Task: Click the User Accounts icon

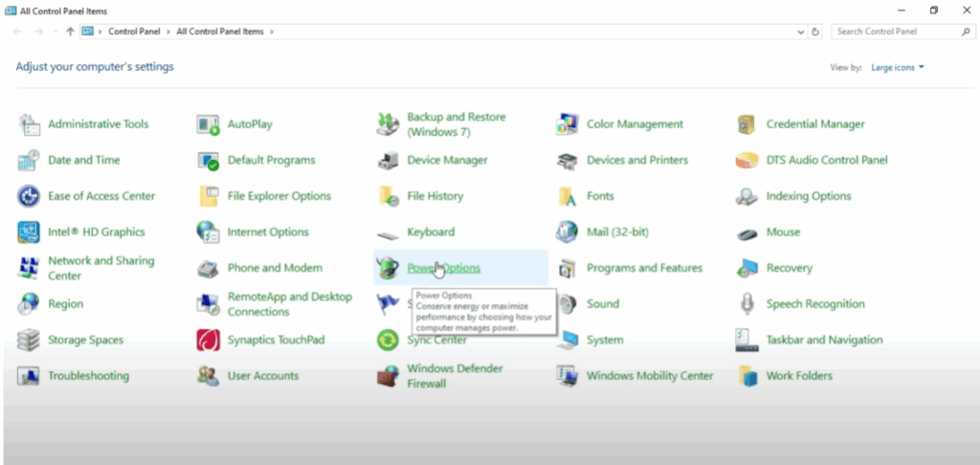Action: (x=208, y=376)
